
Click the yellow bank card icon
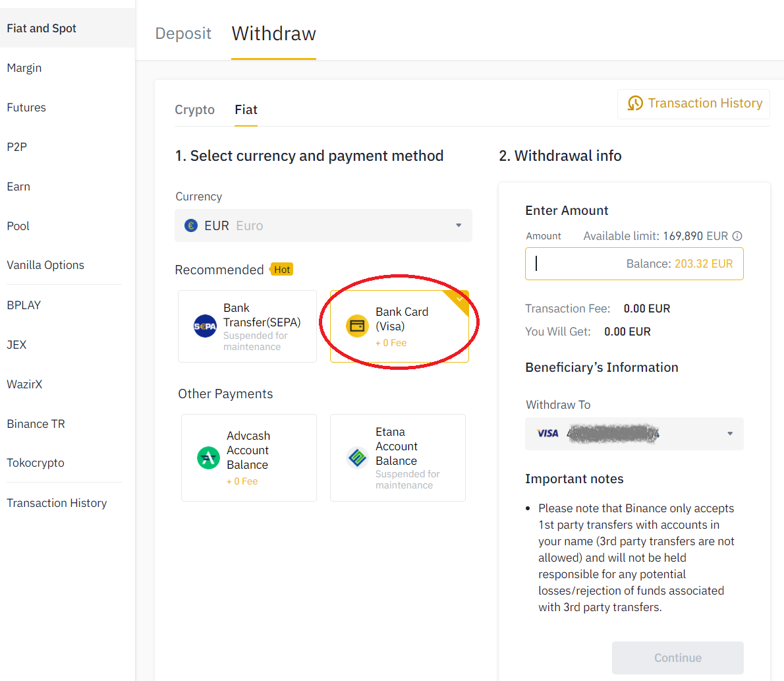[357, 326]
